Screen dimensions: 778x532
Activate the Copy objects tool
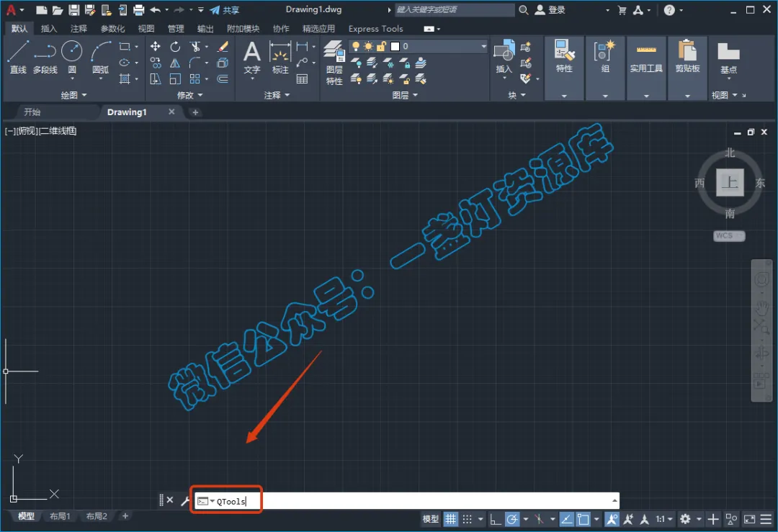click(156, 63)
